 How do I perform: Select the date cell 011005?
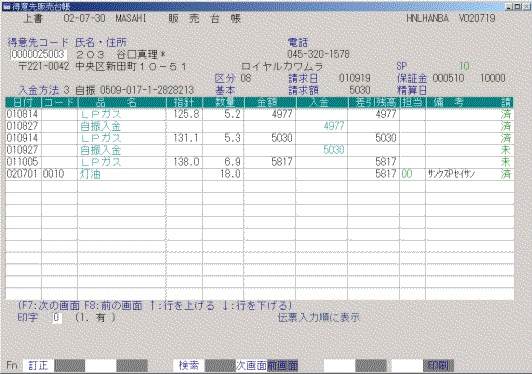coord(22,162)
